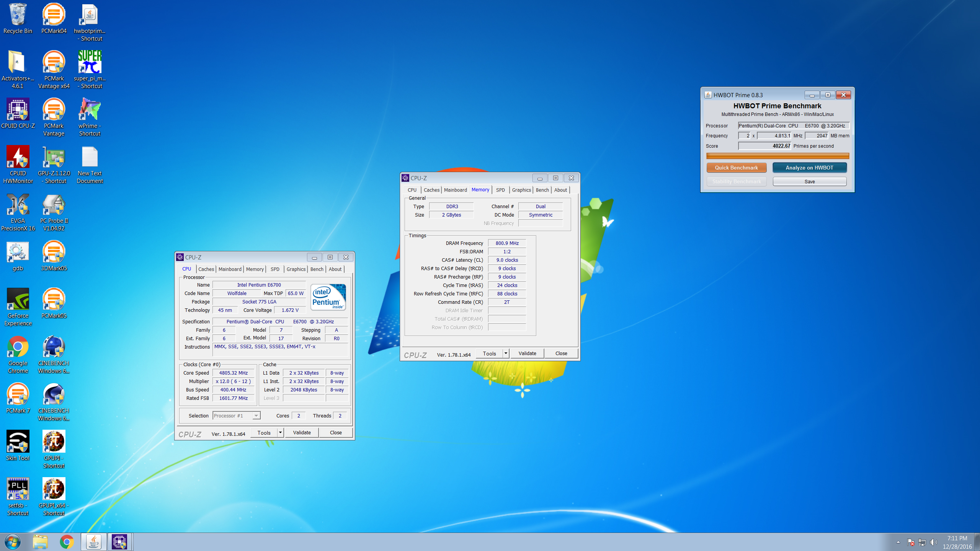Open the Recycle Bin desktop icon
The width and height of the screenshot is (980, 551).
(x=18, y=18)
